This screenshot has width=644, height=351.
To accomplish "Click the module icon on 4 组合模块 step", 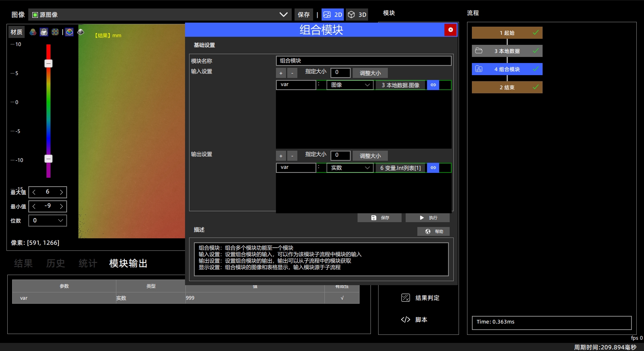I will coord(479,69).
